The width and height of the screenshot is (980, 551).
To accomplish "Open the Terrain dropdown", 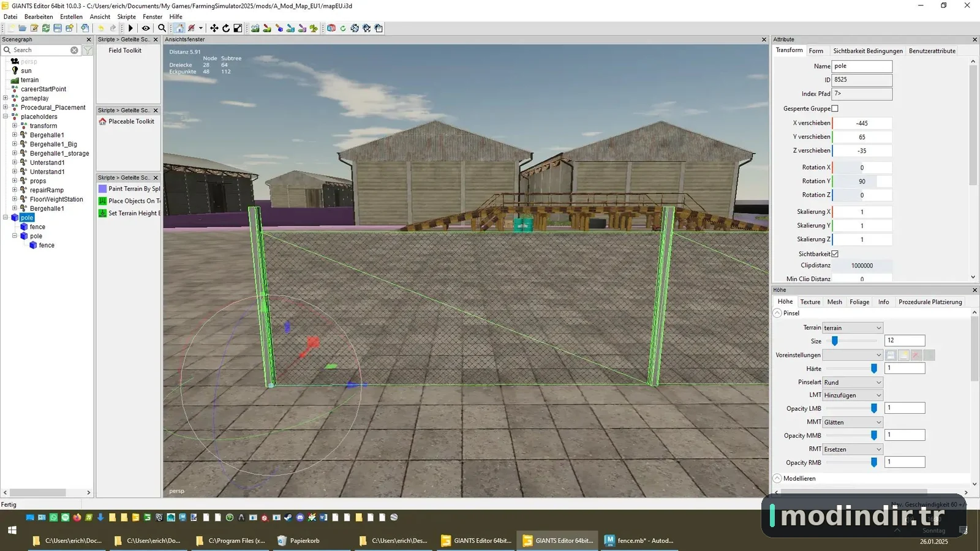I will click(x=853, y=328).
